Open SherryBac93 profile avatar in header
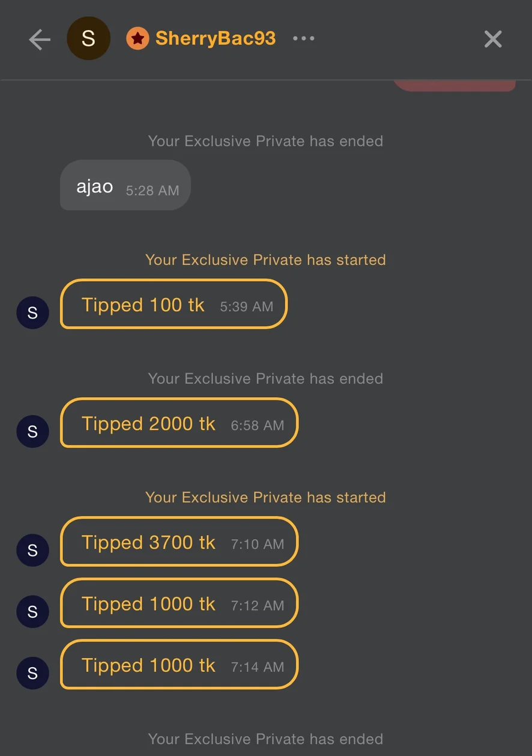 tap(88, 38)
